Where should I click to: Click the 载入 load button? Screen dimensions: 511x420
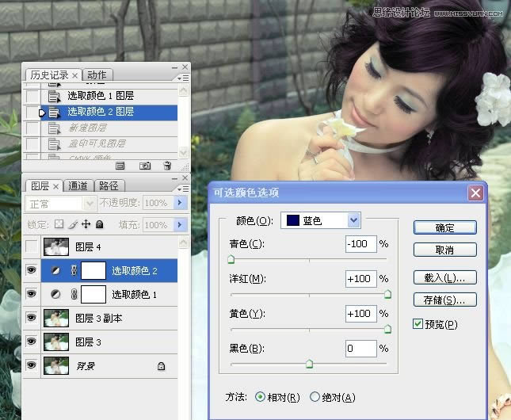pos(444,277)
